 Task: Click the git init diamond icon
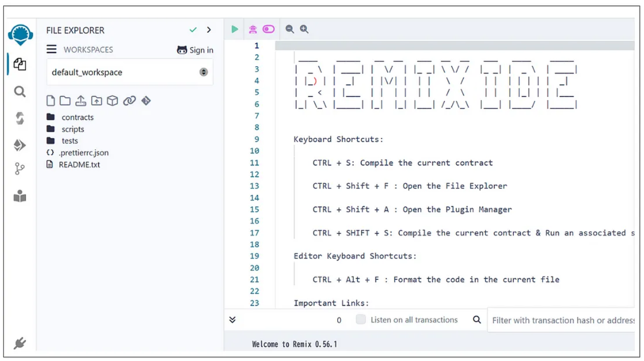pyautogui.click(x=146, y=101)
